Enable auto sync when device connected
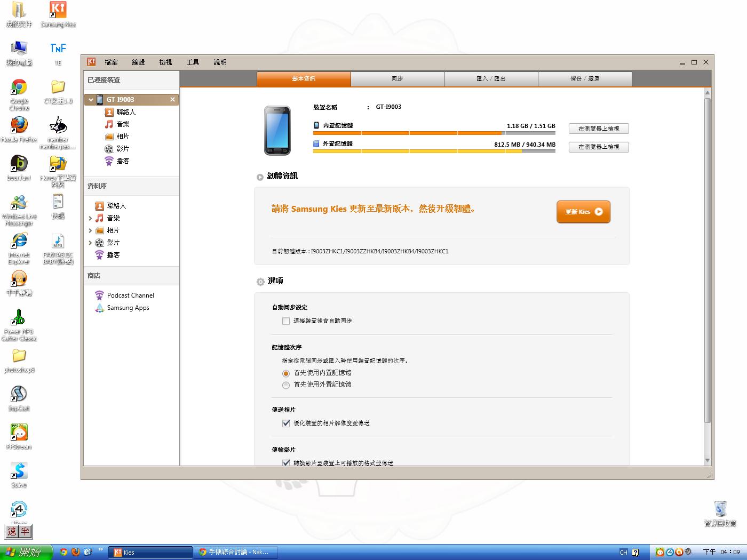747x560 pixels. click(x=286, y=321)
